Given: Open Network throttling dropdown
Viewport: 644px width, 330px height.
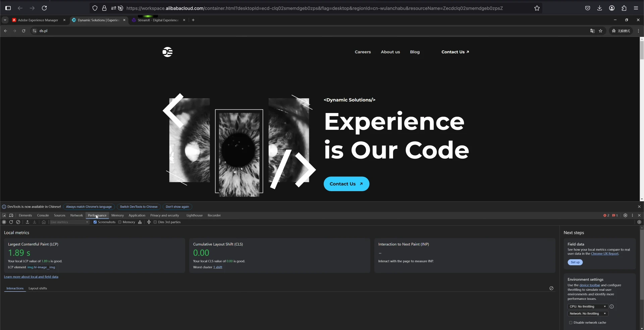Looking at the screenshot, I should coord(588,314).
